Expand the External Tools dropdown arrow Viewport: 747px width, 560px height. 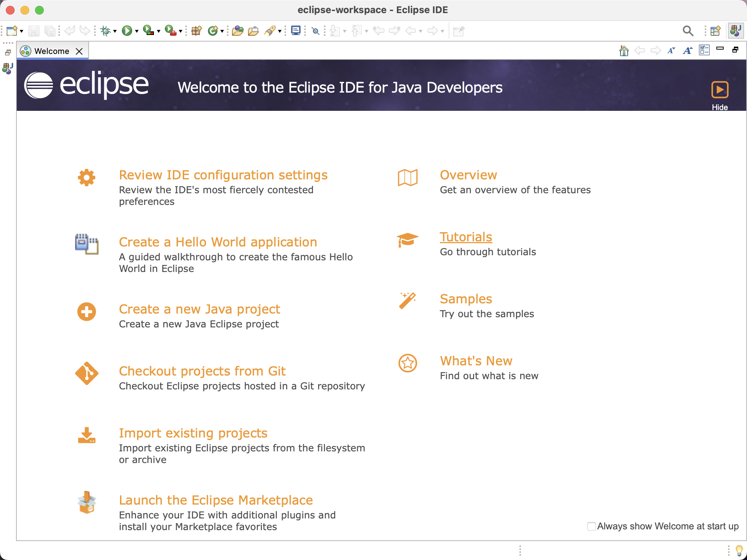[x=181, y=31]
